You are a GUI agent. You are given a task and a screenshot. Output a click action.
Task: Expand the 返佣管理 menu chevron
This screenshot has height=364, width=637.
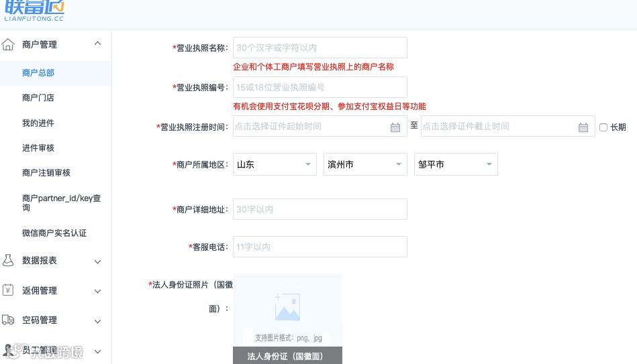[x=97, y=292]
